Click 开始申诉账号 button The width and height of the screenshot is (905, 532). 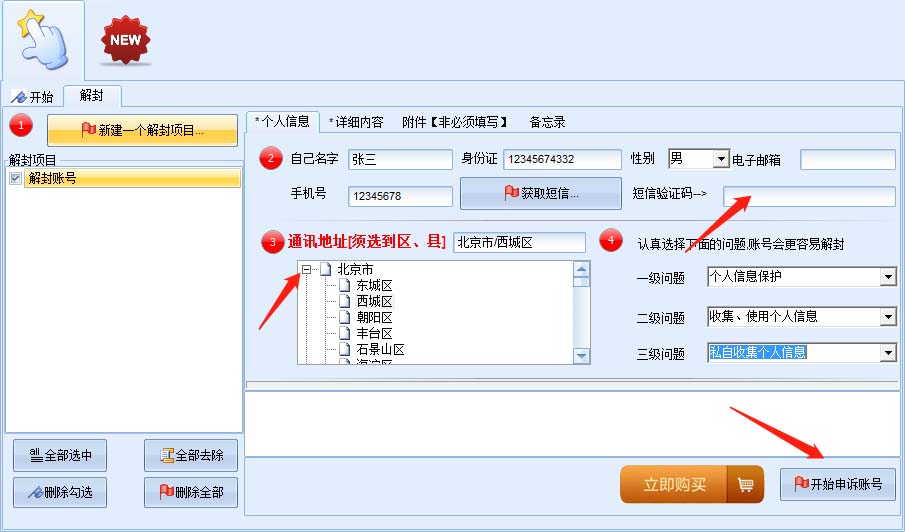coord(837,484)
